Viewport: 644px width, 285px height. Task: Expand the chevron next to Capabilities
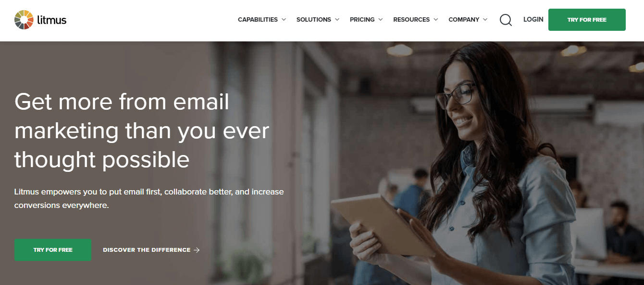pyautogui.click(x=284, y=20)
